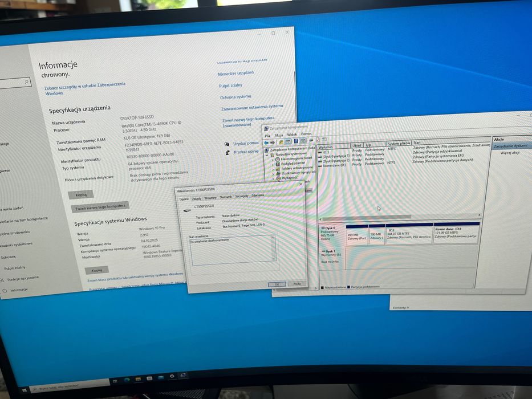The width and height of the screenshot is (532, 399).
Task: Open the Windows Start menu
Action: click(x=24, y=390)
